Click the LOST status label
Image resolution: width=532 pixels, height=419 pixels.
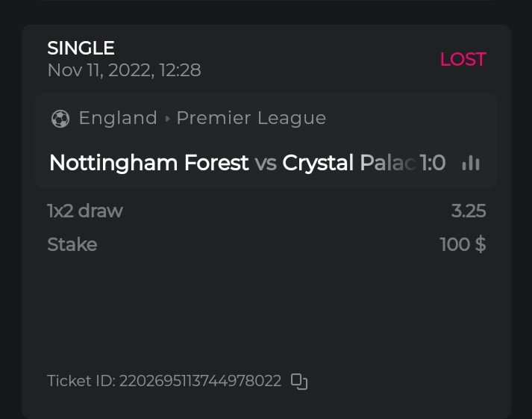(x=463, y=60)
